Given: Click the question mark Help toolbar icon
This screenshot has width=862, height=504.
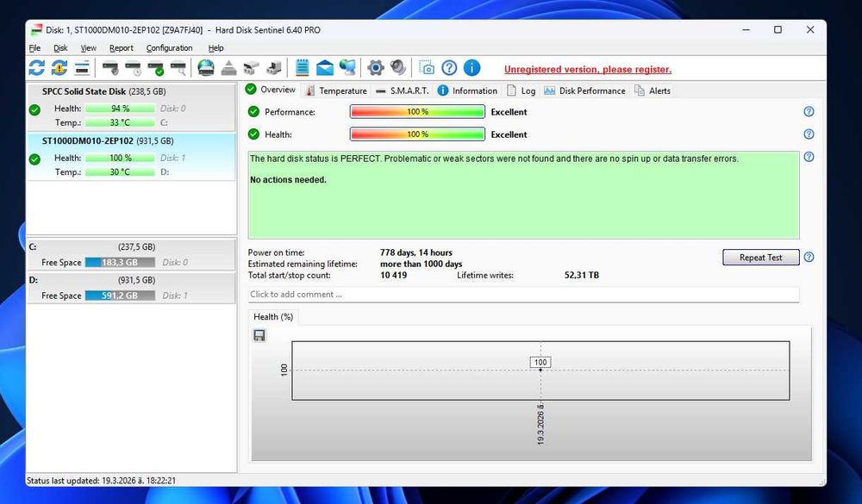Looking at the screenshot, I should tap(449, 68).
